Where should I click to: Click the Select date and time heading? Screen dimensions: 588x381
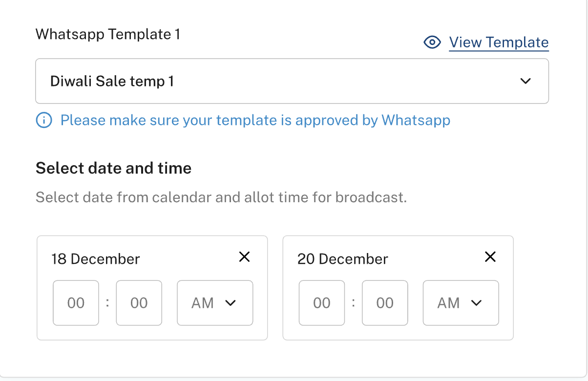114,169
